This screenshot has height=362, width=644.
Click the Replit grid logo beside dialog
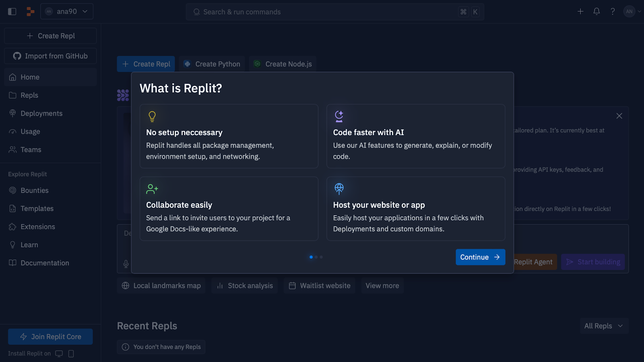123,95
